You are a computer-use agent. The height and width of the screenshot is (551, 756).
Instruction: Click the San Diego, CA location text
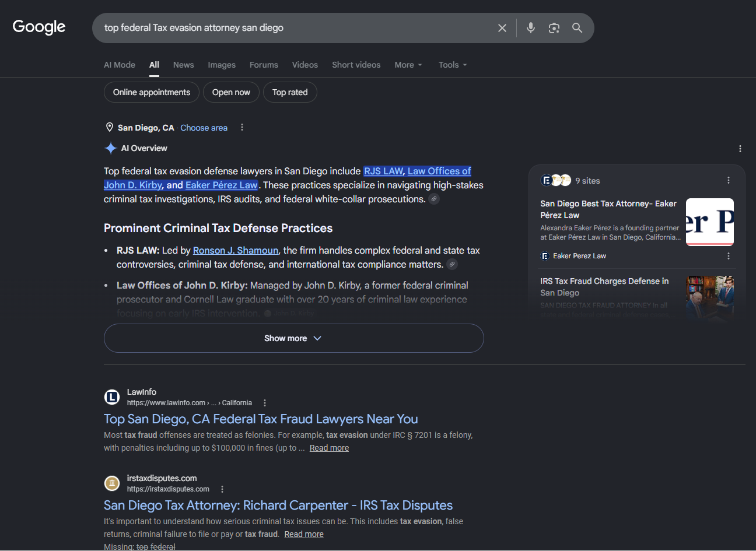tap(146, 128)
